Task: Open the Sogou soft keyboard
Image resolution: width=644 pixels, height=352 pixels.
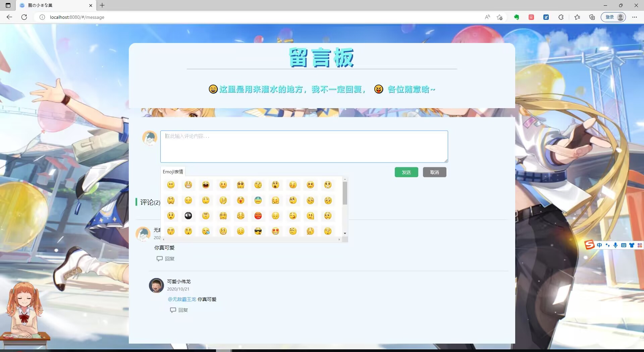Action: 623,245
